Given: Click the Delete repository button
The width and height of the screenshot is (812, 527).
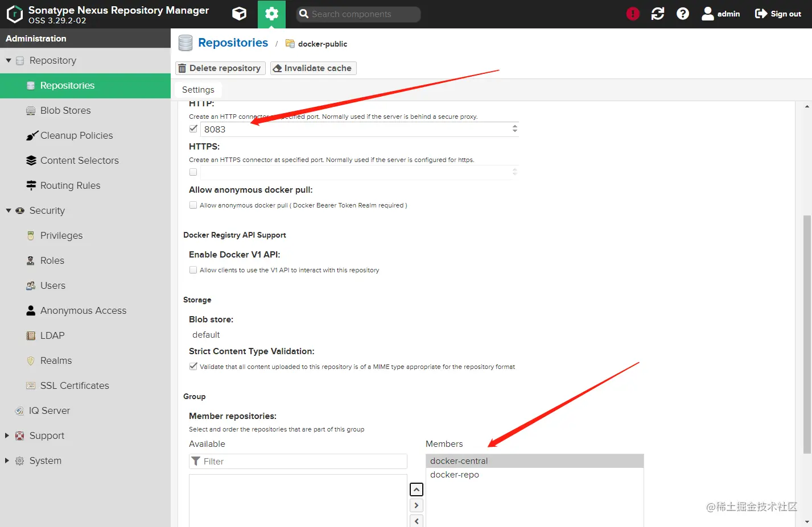Looking at the screenshot, I should pyautogui.click(x=220, y=68).
